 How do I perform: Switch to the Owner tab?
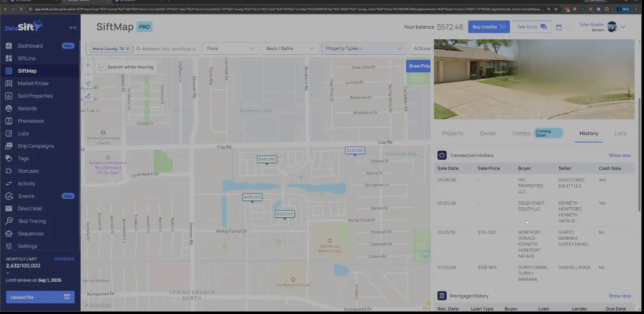point(488,133)
